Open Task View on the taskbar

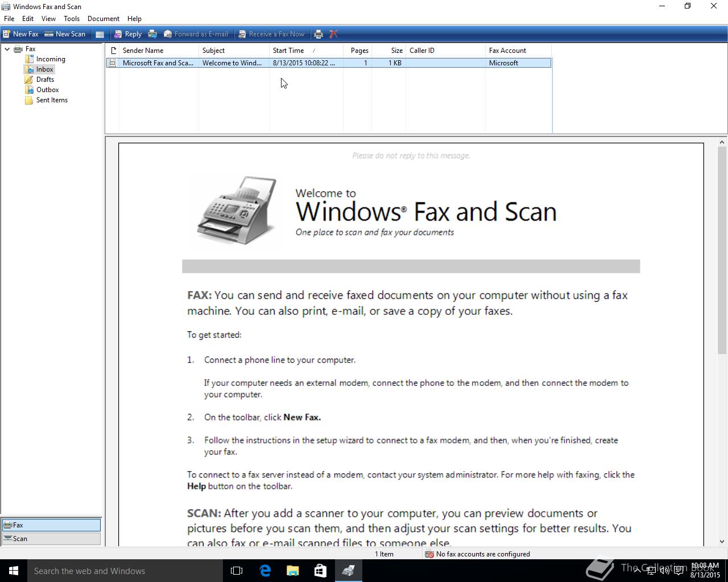coord(237,571)
